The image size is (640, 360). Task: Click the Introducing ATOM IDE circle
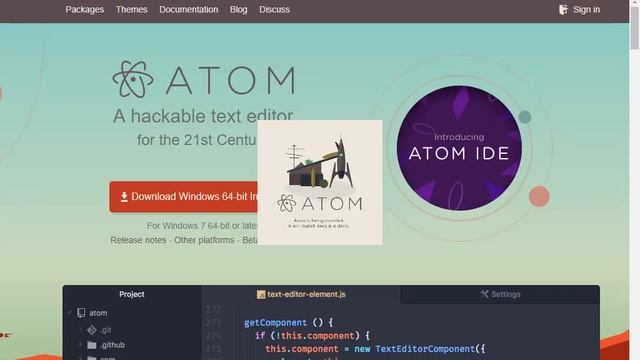[x=459, y=148]
